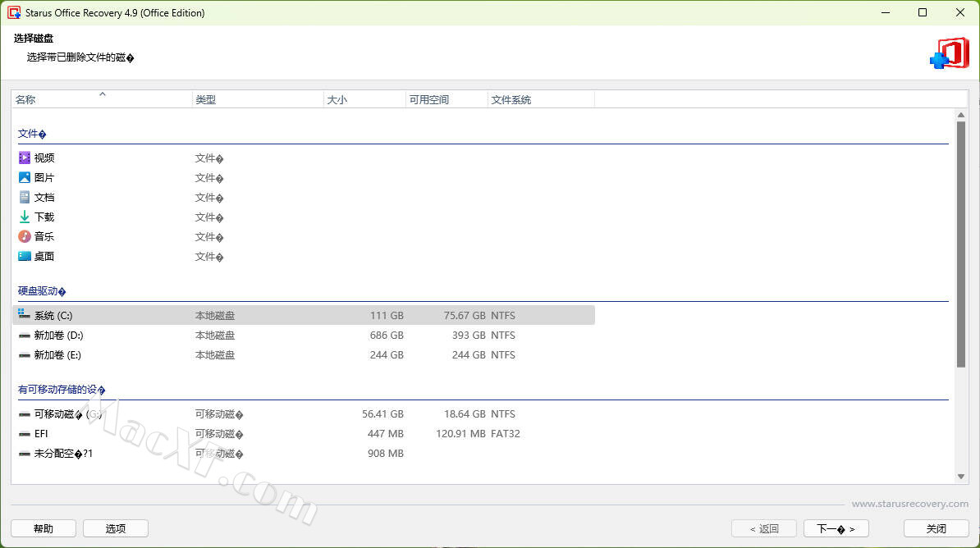
Task: Select the 视频 row name
Action: [44, 158]
